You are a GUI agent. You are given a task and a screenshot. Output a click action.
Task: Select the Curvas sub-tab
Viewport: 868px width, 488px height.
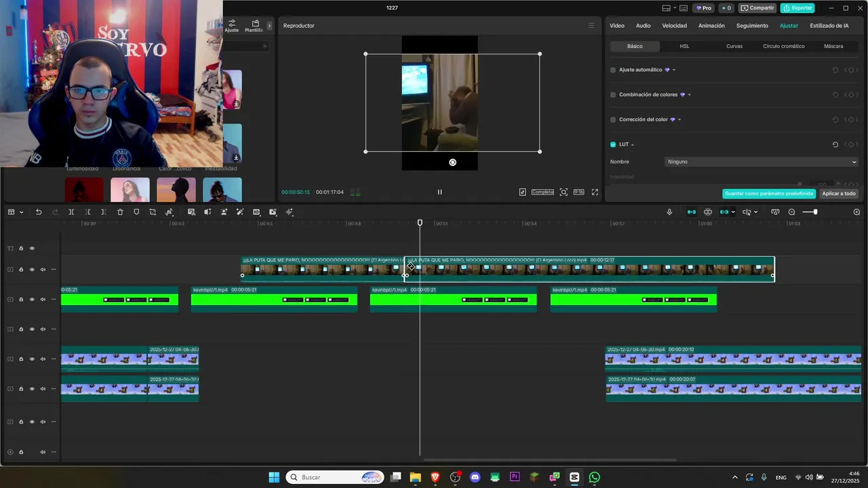click(734, 46)
